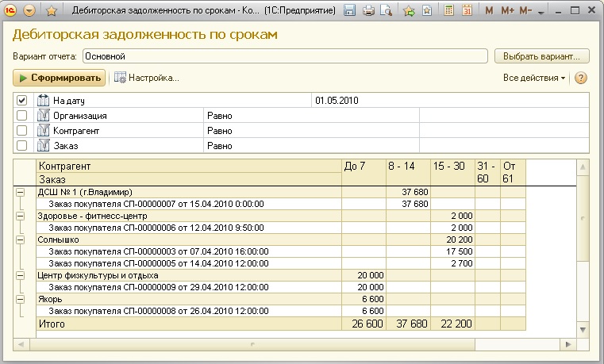
Task: Click Равно comparison in Контрагент row
Action: pyautogui.click(x=311, y=130)
